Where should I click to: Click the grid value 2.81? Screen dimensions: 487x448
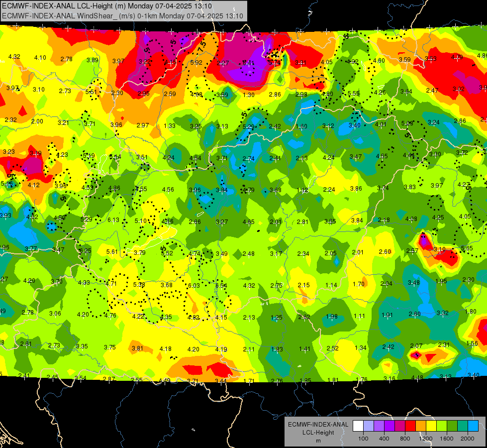(x=302, y=222)
